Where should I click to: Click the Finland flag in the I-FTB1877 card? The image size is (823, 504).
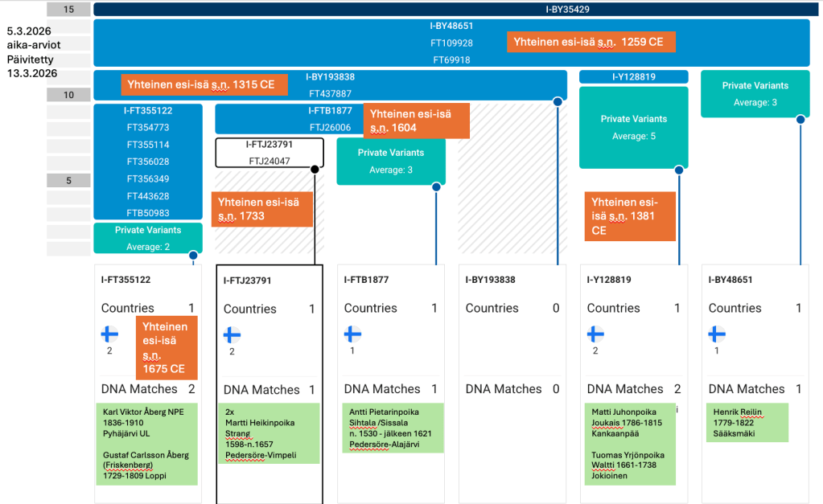point(353,334)
